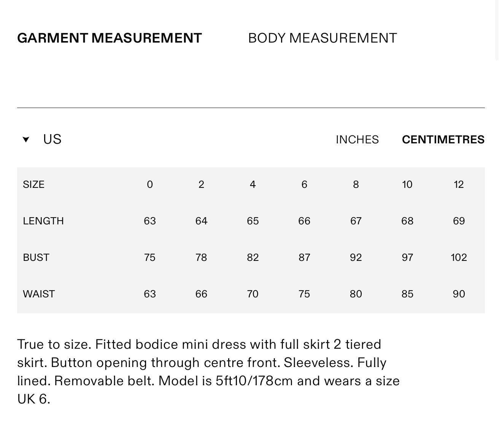Switch to the Garment Measurement tab
The width and height of the screenshot is (502, 448).
pyautogui.click(x=110, y=38)
